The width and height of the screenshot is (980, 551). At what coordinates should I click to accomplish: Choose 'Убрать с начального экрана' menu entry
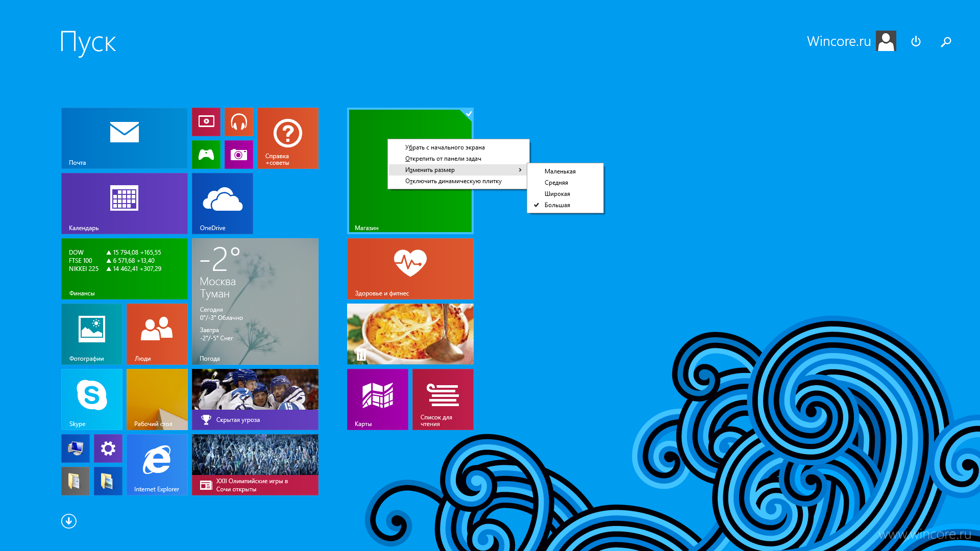point(458,147)
